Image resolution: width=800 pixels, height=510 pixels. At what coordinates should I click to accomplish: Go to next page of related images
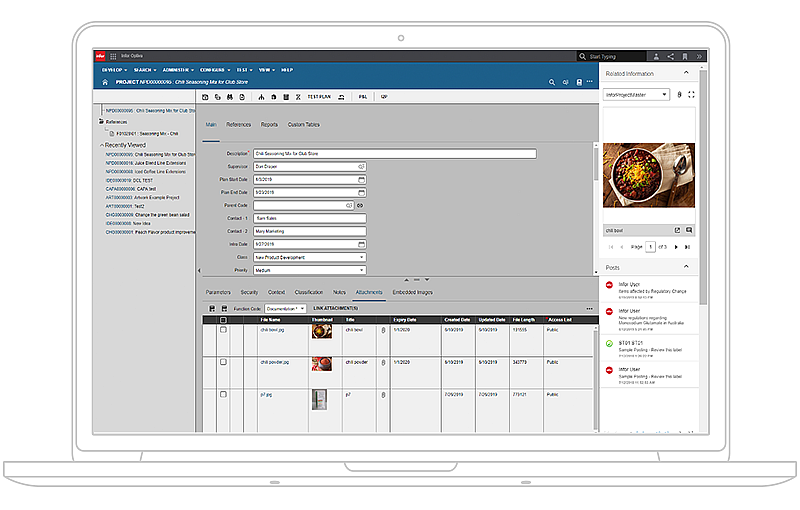(676, 246)
